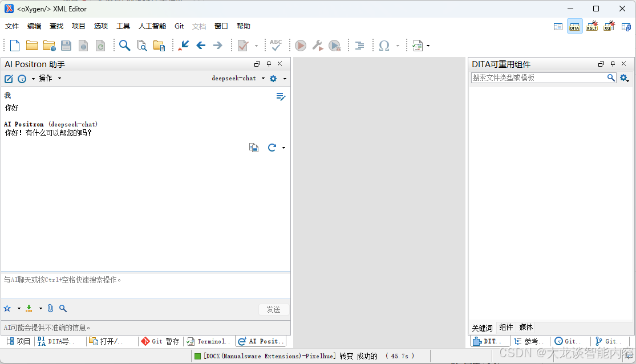This screenshot has width=636, height=364.
Task: Click the document checklist toolbar icon
Action: (418, 46)
